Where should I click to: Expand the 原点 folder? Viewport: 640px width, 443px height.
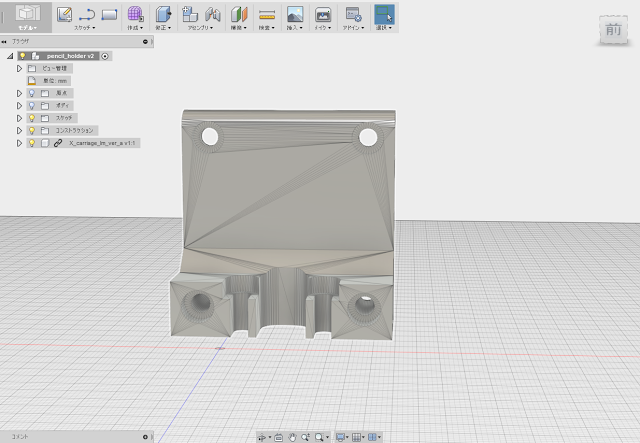click(19, 93)
